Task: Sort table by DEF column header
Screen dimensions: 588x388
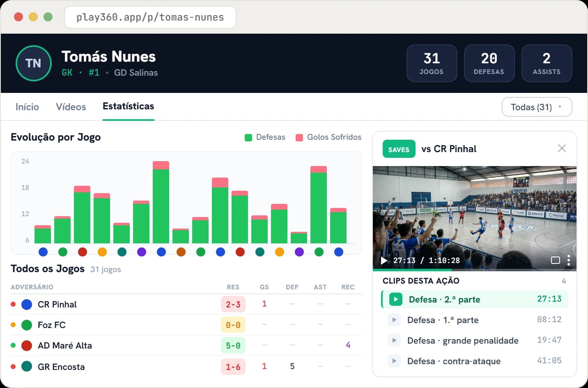Action: [x=292, y=287]
